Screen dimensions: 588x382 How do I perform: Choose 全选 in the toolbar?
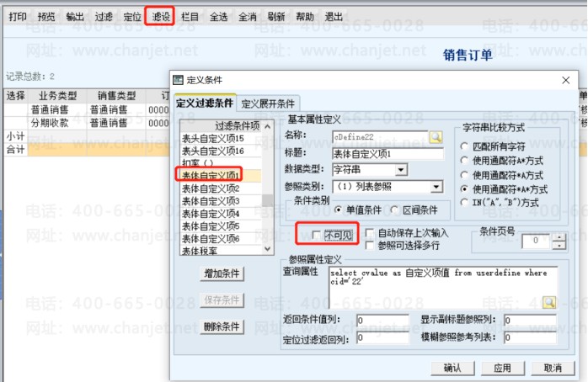[x=219, y=17]
